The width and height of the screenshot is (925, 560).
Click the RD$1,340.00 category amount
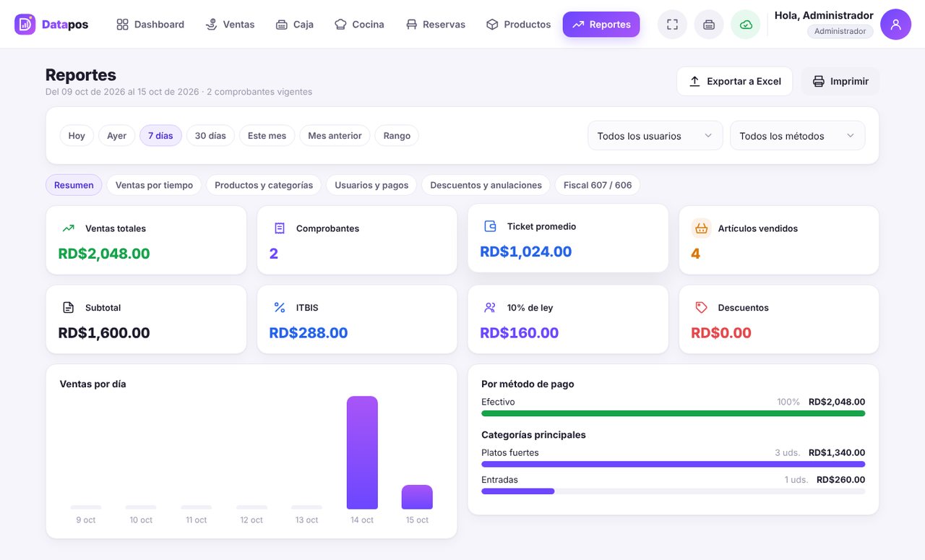click(x=837, y=452)
